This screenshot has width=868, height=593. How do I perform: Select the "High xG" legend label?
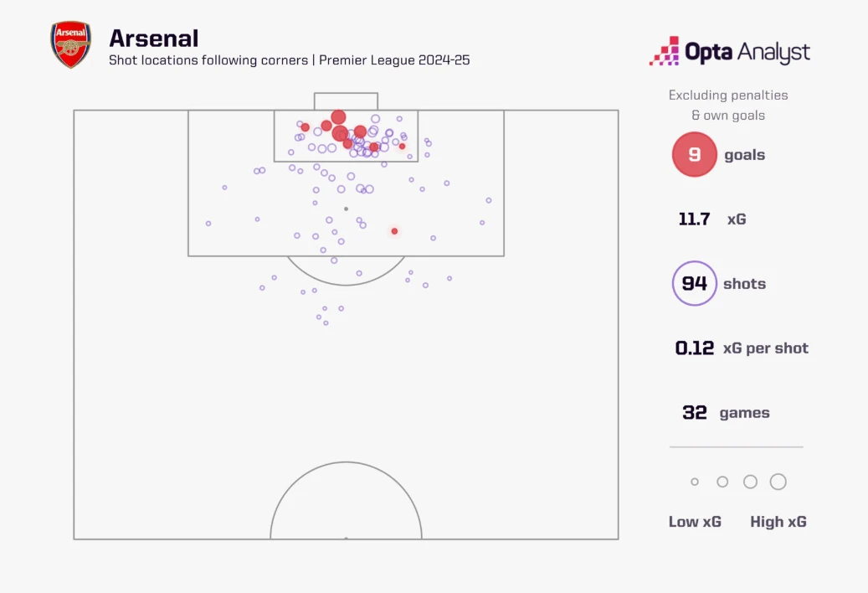pyautogui.click(x=778, y=522)
